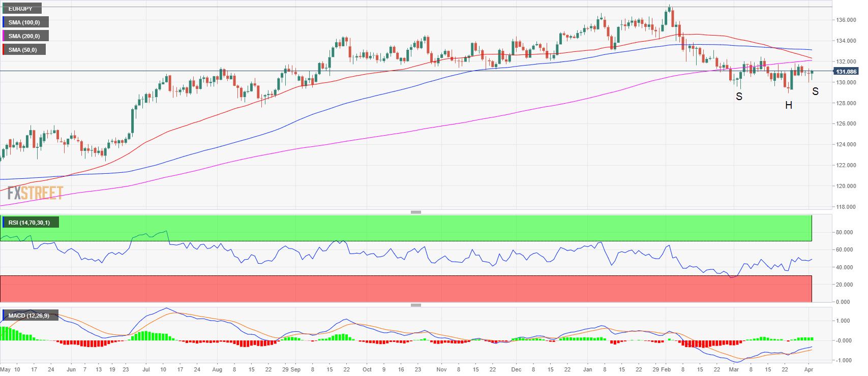Click the Oct date label
This screenshot has width=868, height=376.
[x=367, y=369]
